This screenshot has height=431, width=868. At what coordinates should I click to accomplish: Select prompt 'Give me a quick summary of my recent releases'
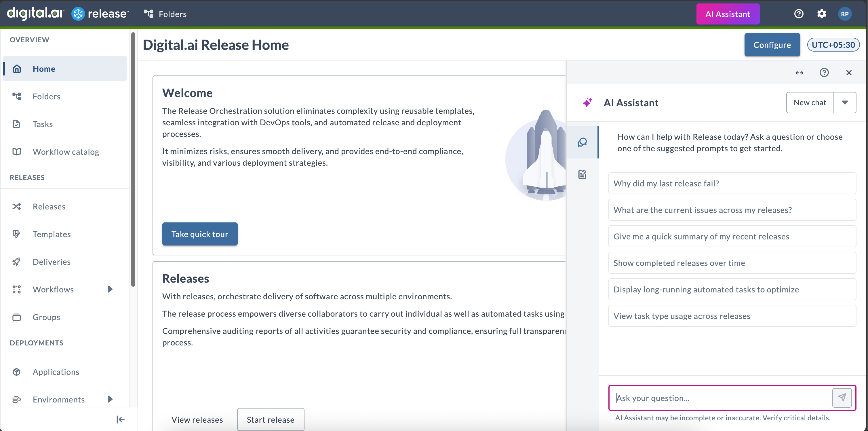coord(732,237)
